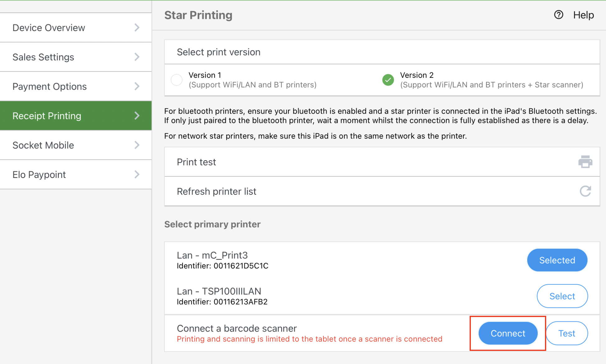Expand the Sales Settings chevron
Screen dimensions: 606x364
[x=137, y=57]
